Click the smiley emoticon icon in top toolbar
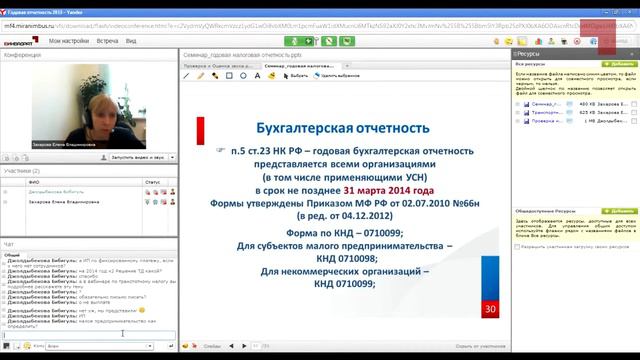 (509, 41)
